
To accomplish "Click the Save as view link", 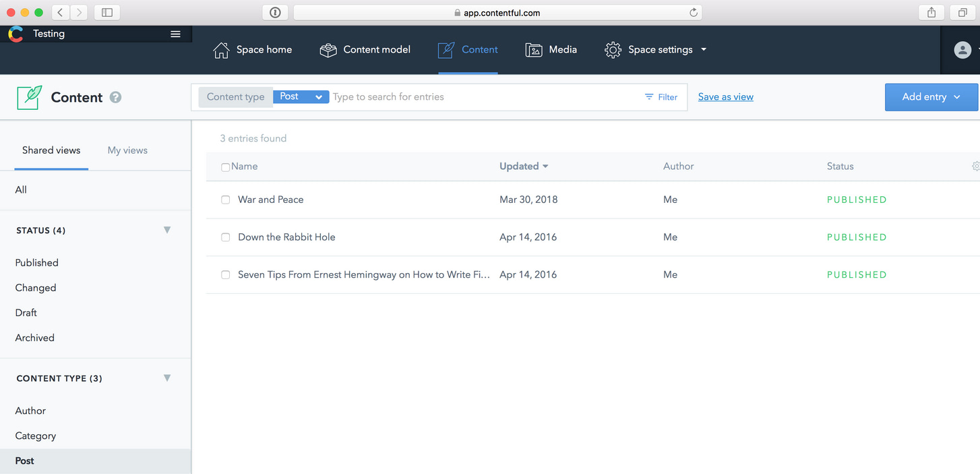I will coord(725,96).
